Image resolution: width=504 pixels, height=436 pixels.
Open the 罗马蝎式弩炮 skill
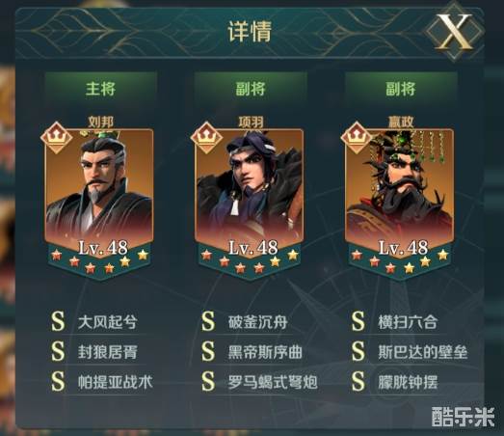click(x=273, y=382)
